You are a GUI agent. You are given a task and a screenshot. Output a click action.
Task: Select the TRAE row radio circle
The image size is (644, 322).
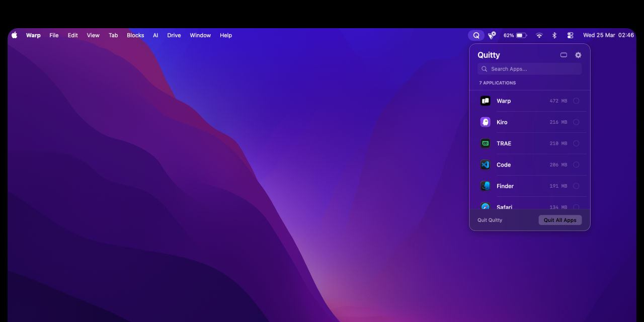[x=576, y=143]
